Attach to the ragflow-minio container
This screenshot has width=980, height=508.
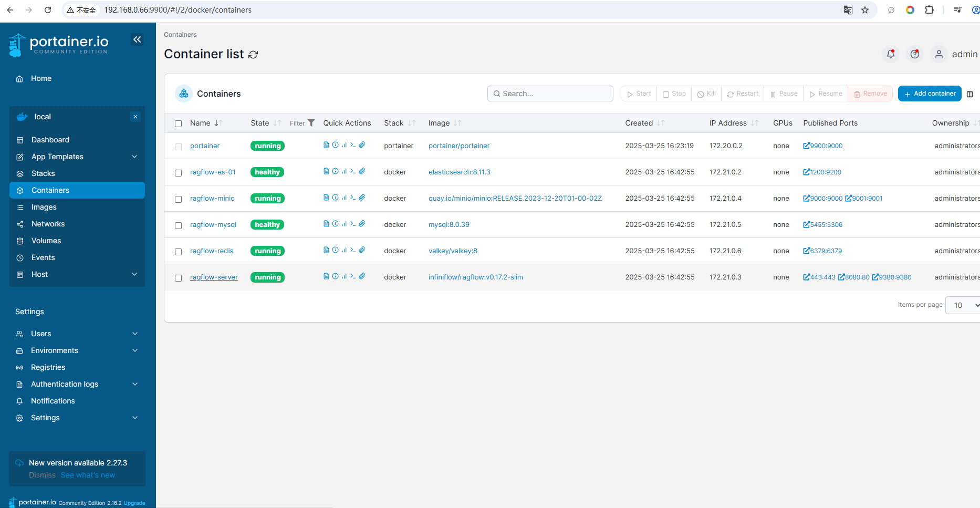pos(362,198)
